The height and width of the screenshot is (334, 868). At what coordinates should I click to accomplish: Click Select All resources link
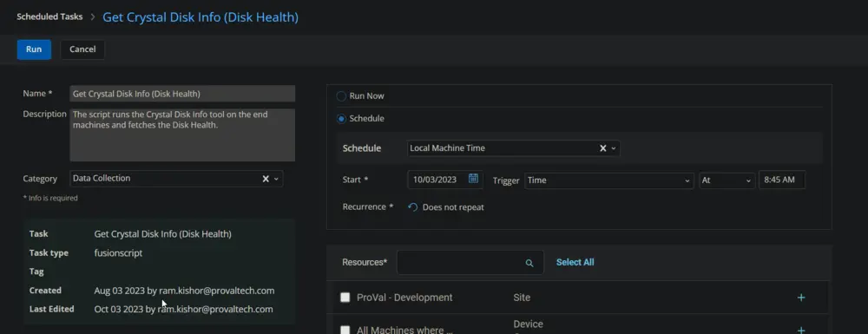575,262
